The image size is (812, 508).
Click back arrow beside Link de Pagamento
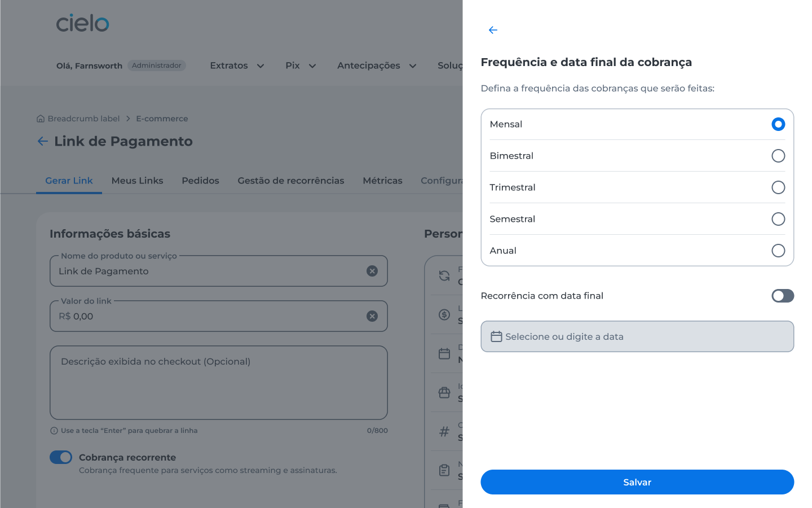click(43, 141)
